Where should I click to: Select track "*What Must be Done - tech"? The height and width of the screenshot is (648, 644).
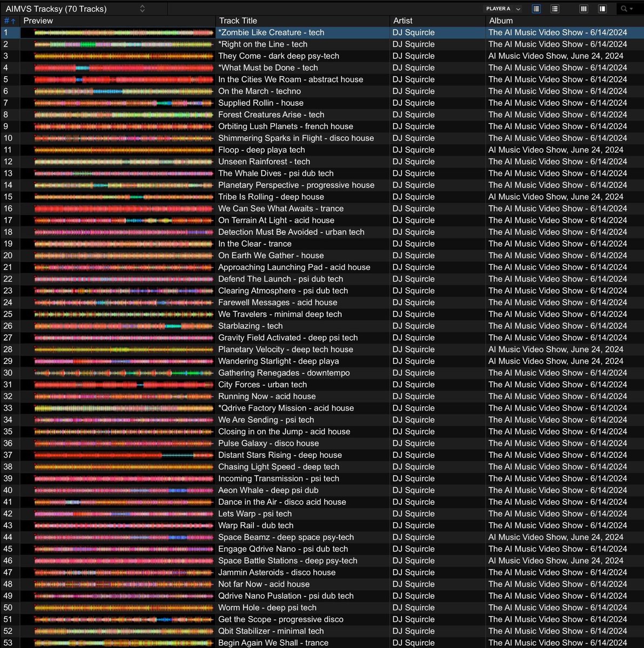(268, 67)
